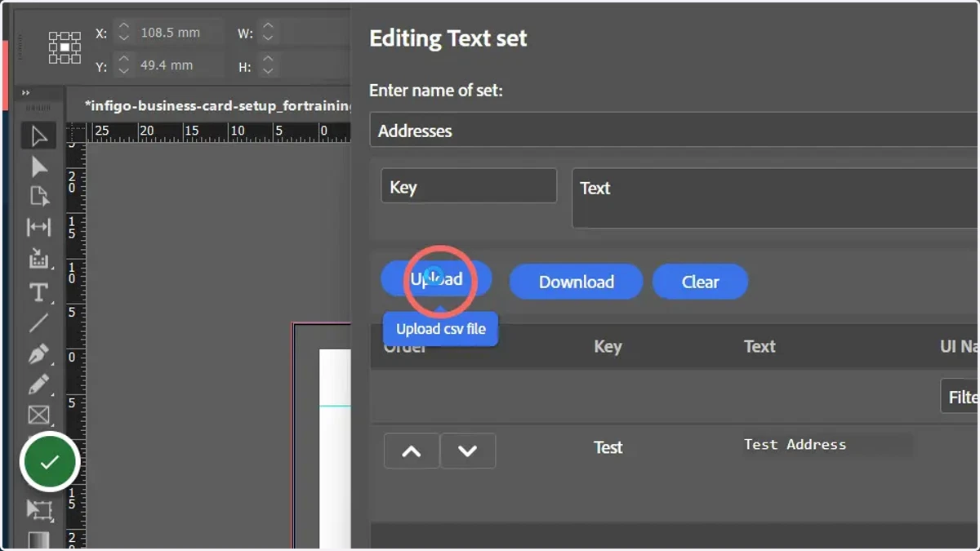This screenshot has width=980, height=551.
Task: Click the Key input field
Action: click(469, 187)
